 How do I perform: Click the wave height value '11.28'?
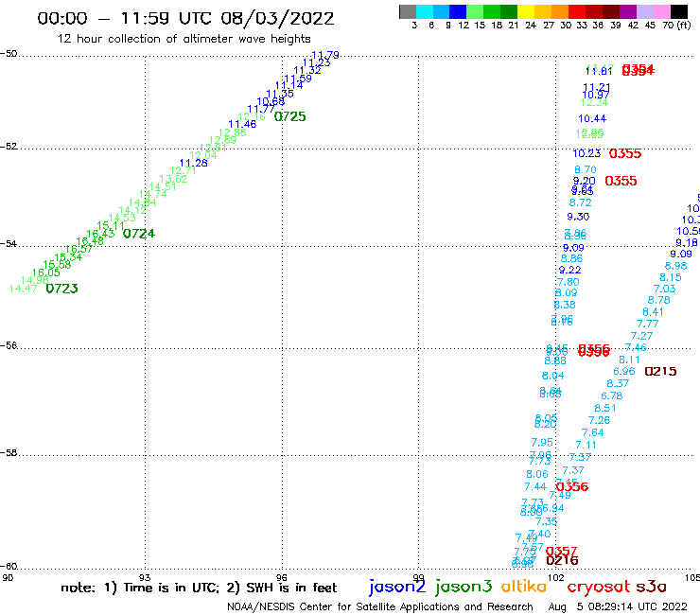pos(194,163)
